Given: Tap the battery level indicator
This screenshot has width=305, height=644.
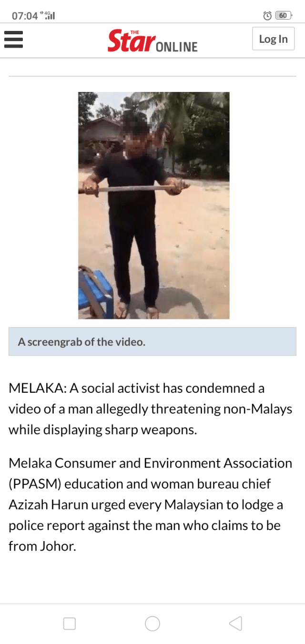Looking at the screenshot, I should [x=284, y=16].
